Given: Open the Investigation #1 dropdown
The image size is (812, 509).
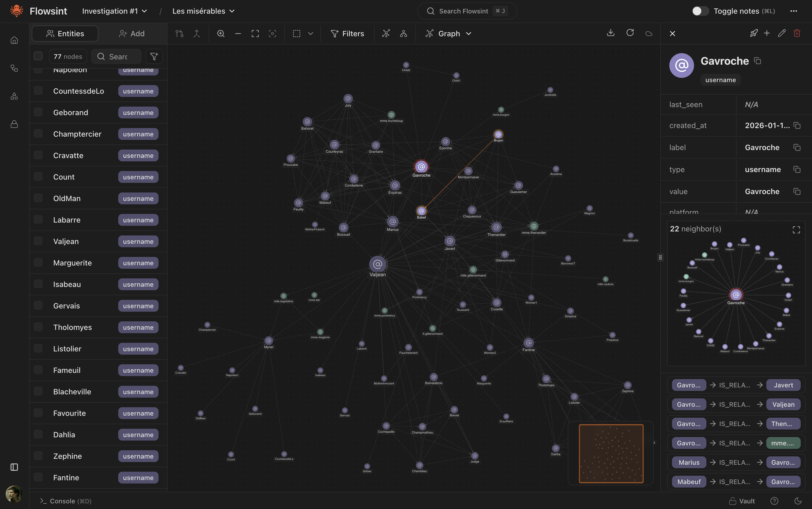Looking at the screenshot, I should (114, 11).
